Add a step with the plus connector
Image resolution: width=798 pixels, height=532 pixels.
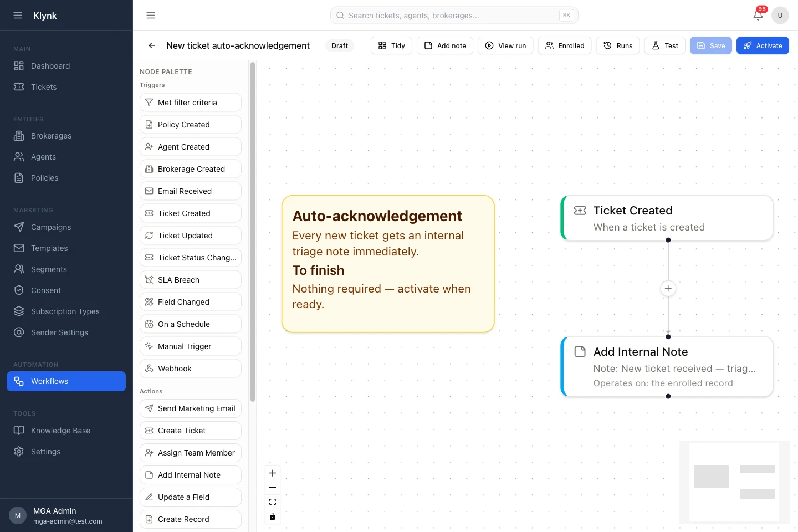pyautogui.click(x=668, y=288)
